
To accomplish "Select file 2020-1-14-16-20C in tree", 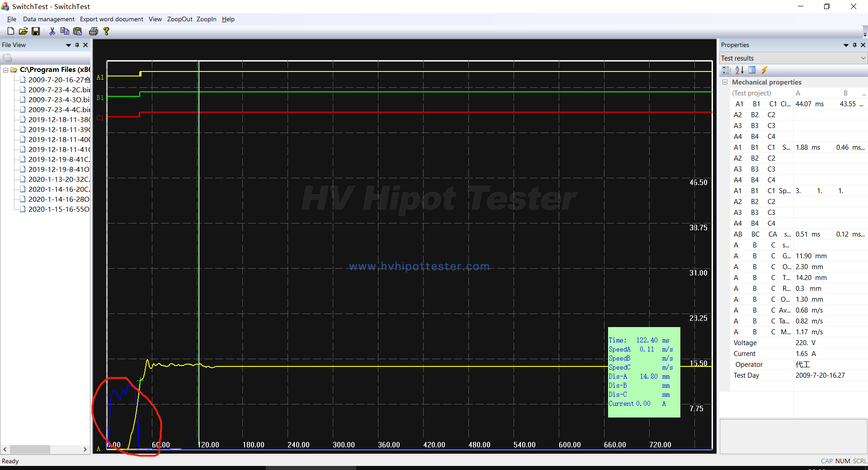I will click(59, 189).
